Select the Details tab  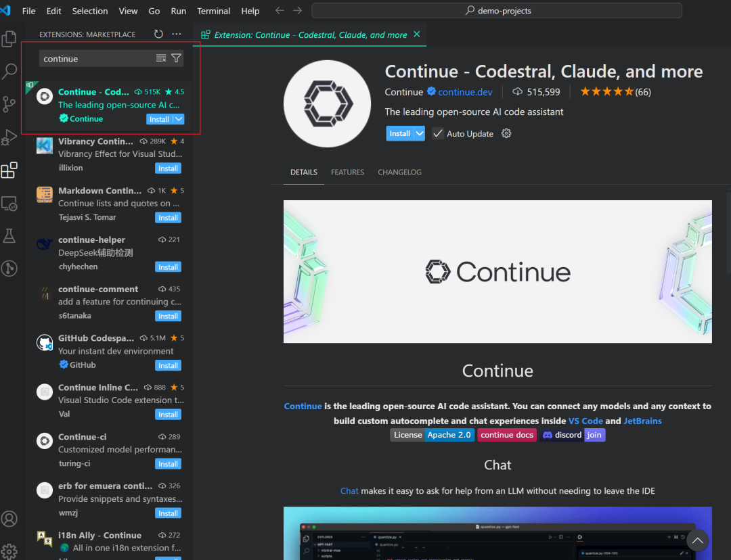(x=304, y=172)
